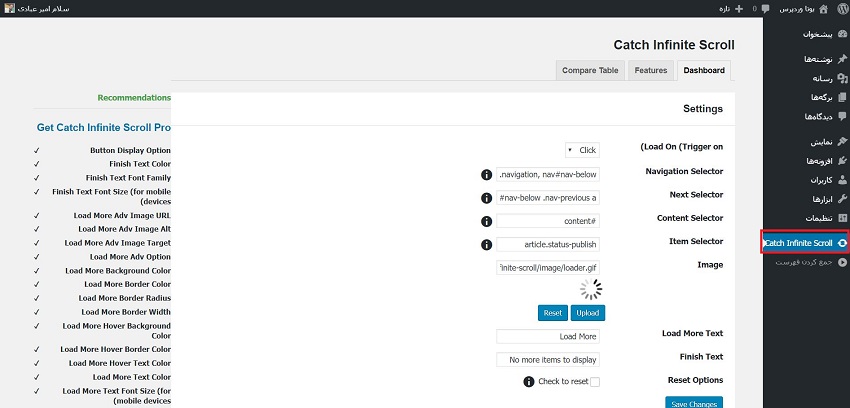Click the collapse menu arrow icon

[842, 262]
